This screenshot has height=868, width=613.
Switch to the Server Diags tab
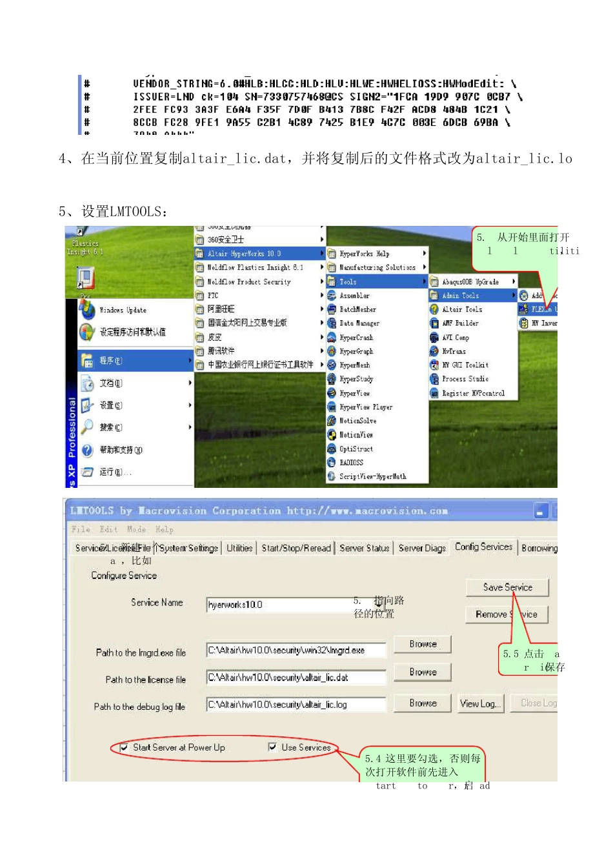coord(422,548)
